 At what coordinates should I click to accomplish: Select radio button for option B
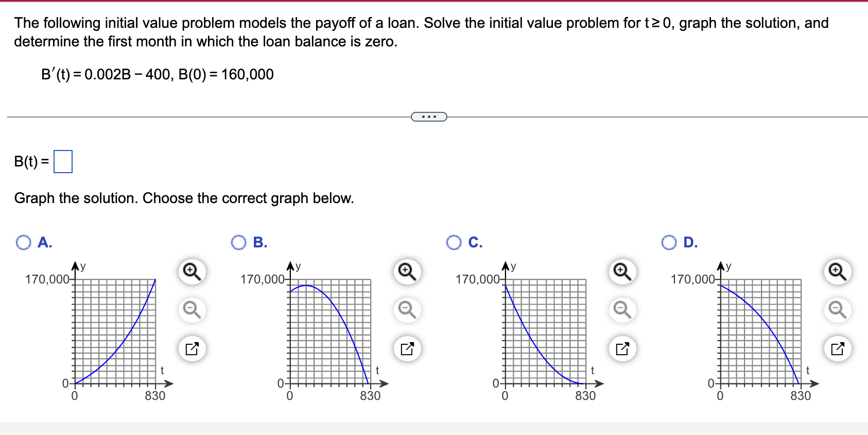click(238, 242)
